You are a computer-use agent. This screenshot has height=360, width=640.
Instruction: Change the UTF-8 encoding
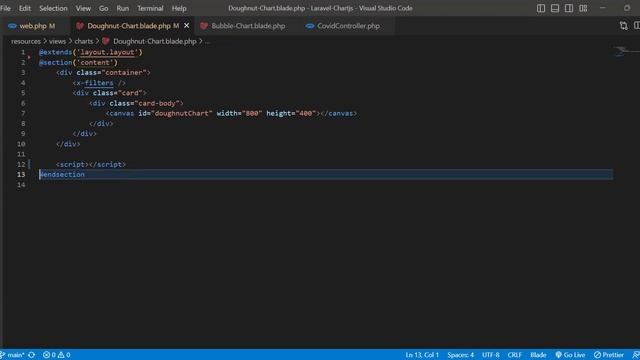coord(491,355)
